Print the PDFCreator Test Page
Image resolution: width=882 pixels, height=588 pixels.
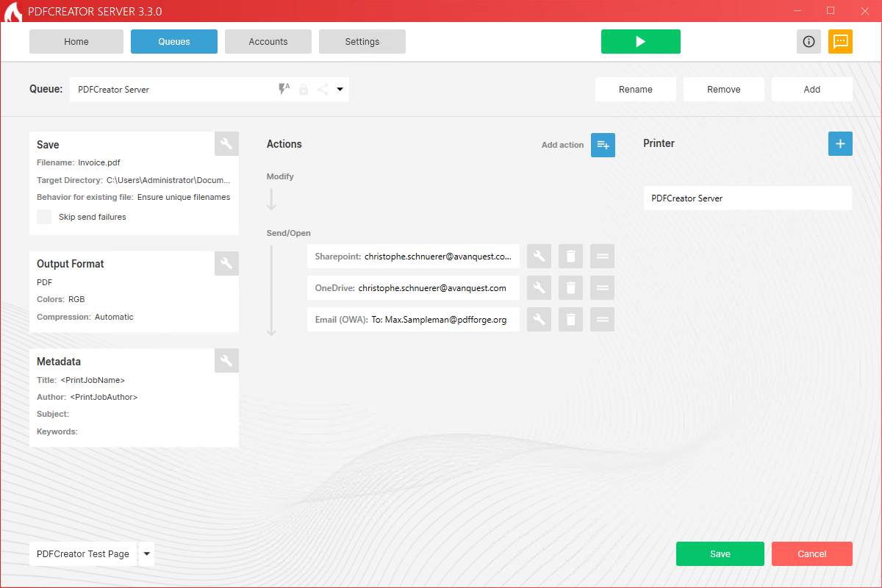tap(83, 554)
